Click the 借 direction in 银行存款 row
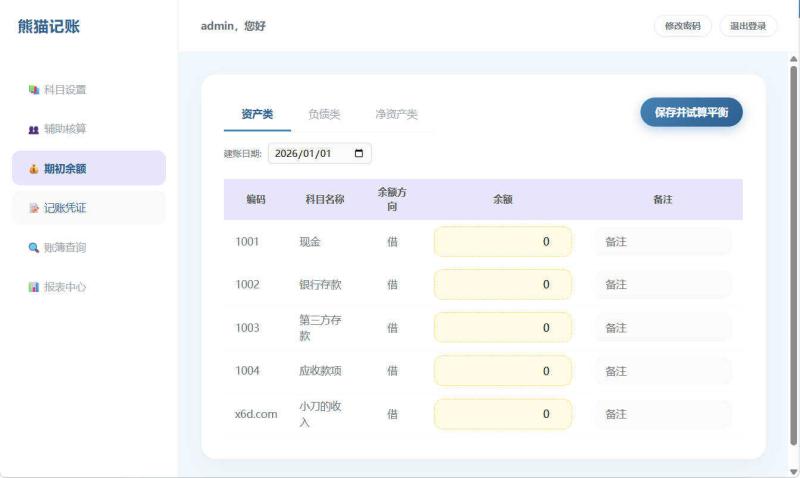This screenshot has width=800, height=478. click(x=392, y=285)
